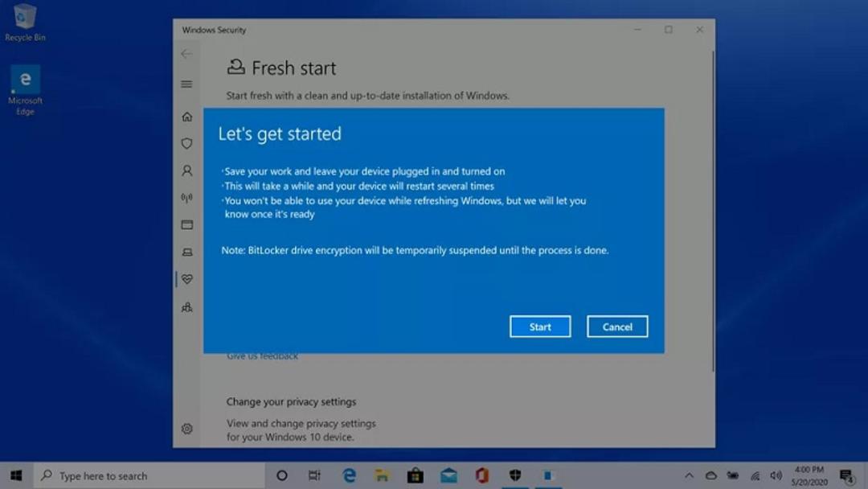This screenshot has width=868, height=489.
Task: Show hidden system tray icons
Action: point(690,475)
